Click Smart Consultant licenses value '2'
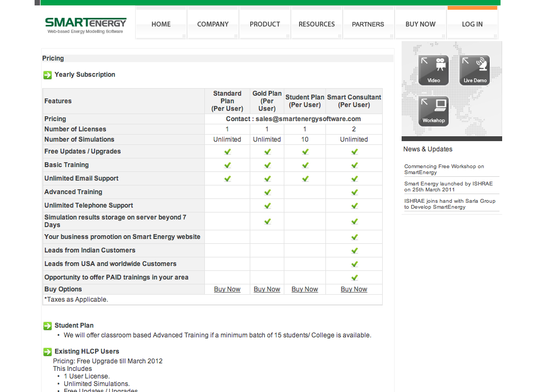This screenshot has height=392, width=540. (354, 129)
